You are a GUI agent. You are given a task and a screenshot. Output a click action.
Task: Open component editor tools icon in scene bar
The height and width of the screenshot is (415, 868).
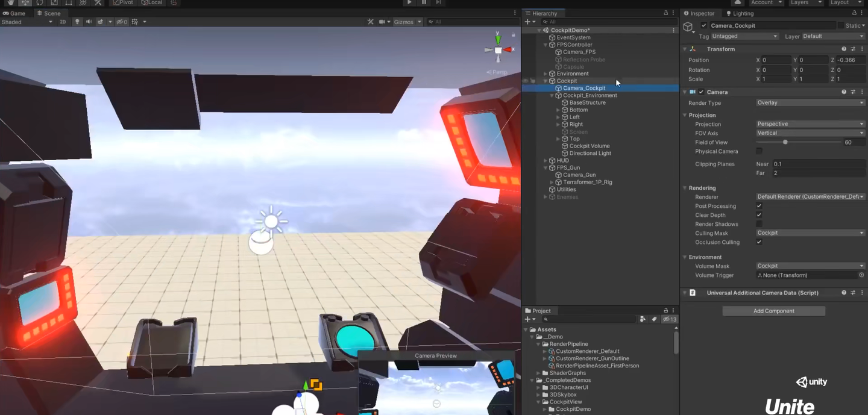tap(371, 22)
